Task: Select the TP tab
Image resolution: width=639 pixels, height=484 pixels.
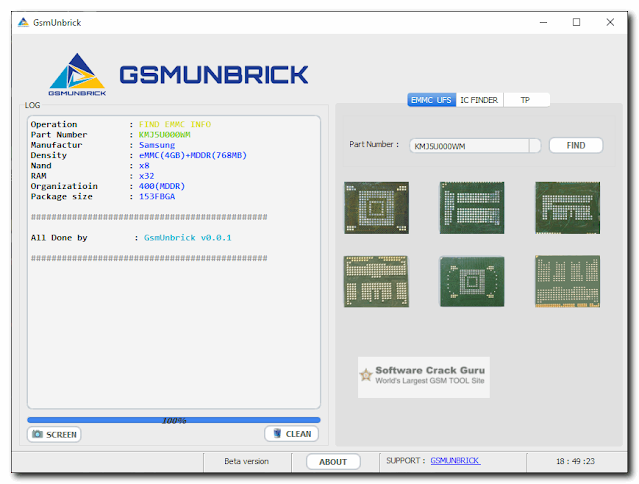Action: (x=525, y=100)
